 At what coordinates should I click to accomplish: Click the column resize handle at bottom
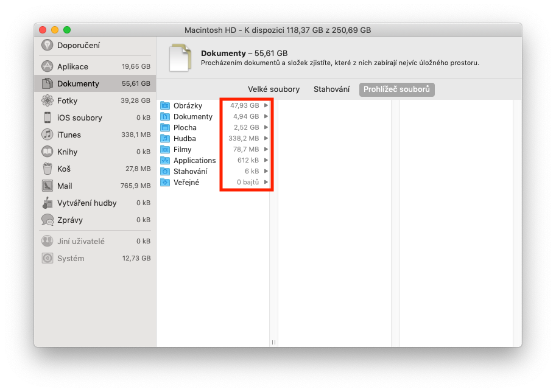pyautogui.click(x=273, y=342)
